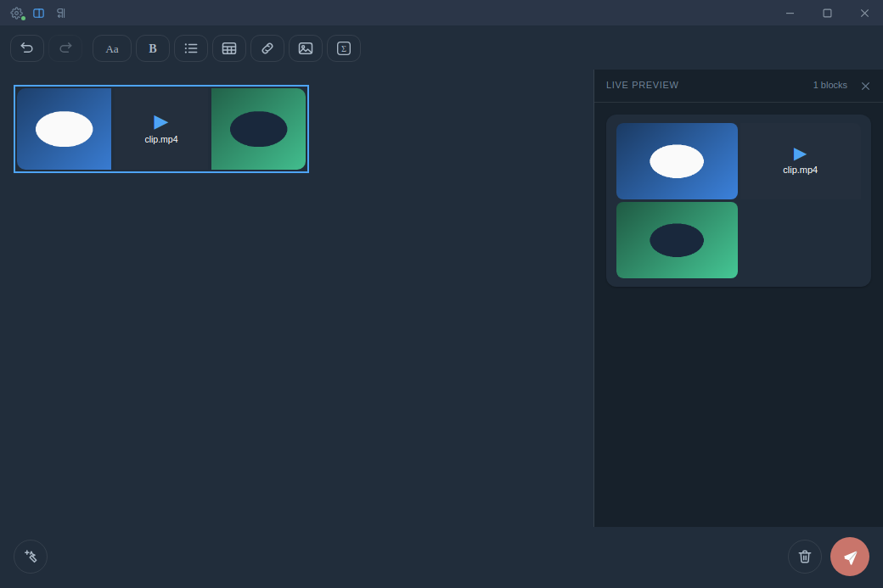Open the blue image in Live Preview
The width and height of the screenshot is (883, 588).
(677, 161)
